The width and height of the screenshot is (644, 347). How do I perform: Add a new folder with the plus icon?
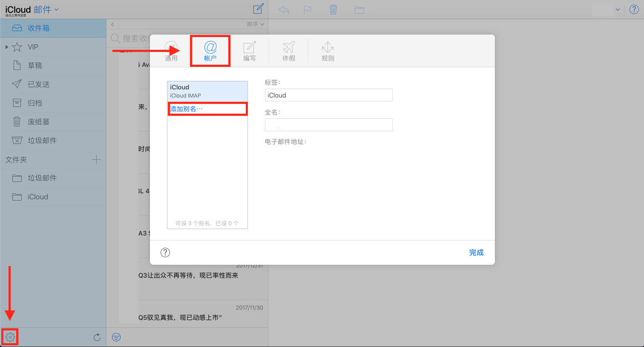[x=97, y=160]
